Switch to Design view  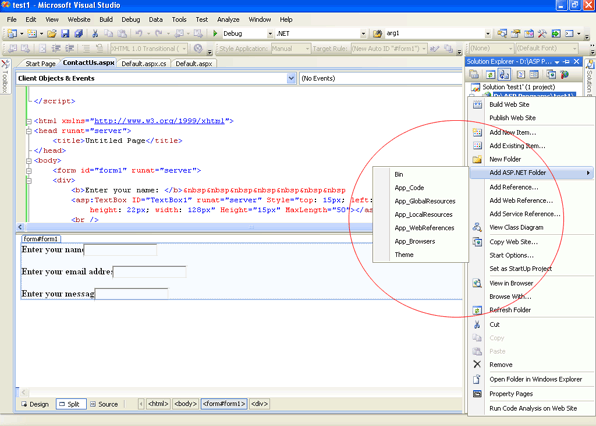(35, 404)
